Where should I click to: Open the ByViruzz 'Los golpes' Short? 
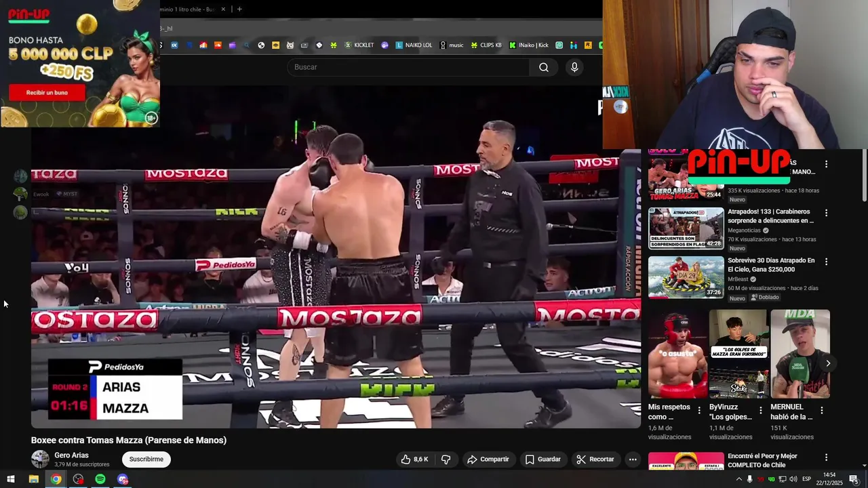pyautogui.click(x=738, y=354)
